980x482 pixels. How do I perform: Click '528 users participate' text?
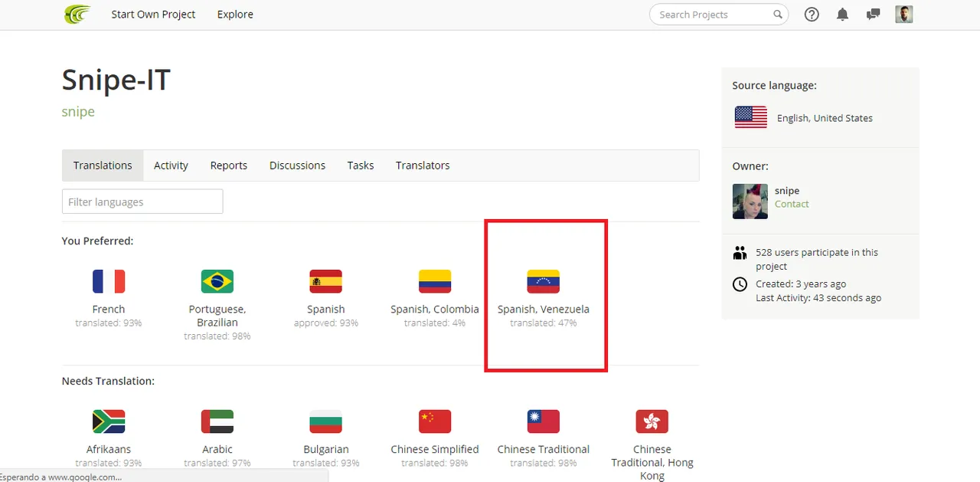[817, 259]
